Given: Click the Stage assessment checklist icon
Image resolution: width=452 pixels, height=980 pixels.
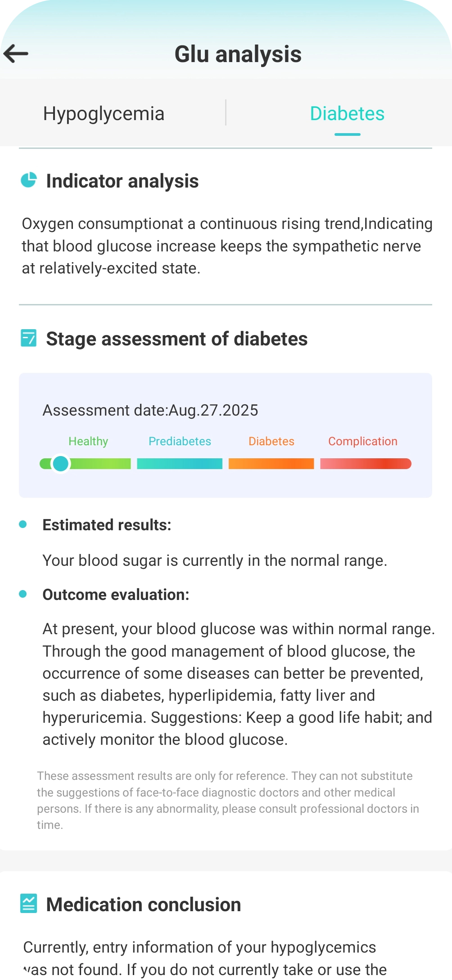Looking at the screenshot, I should click(x=29, y=338).
